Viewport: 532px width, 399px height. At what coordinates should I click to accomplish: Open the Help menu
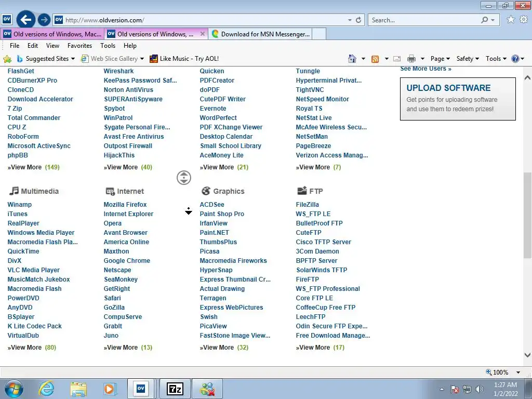click(130, 46)
